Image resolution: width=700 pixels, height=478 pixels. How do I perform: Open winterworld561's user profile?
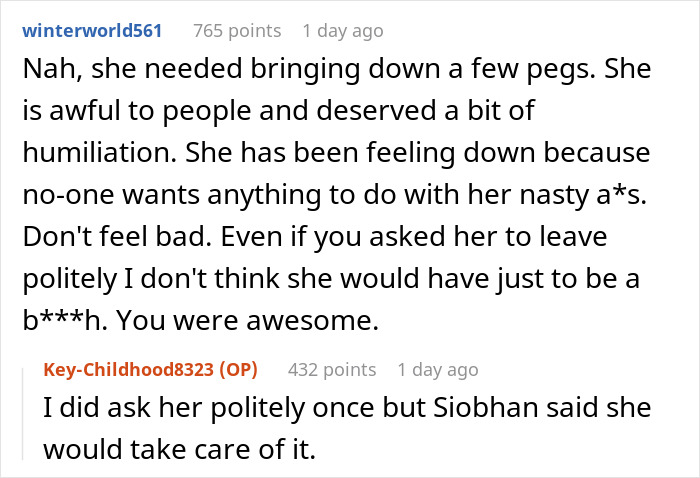92,31
